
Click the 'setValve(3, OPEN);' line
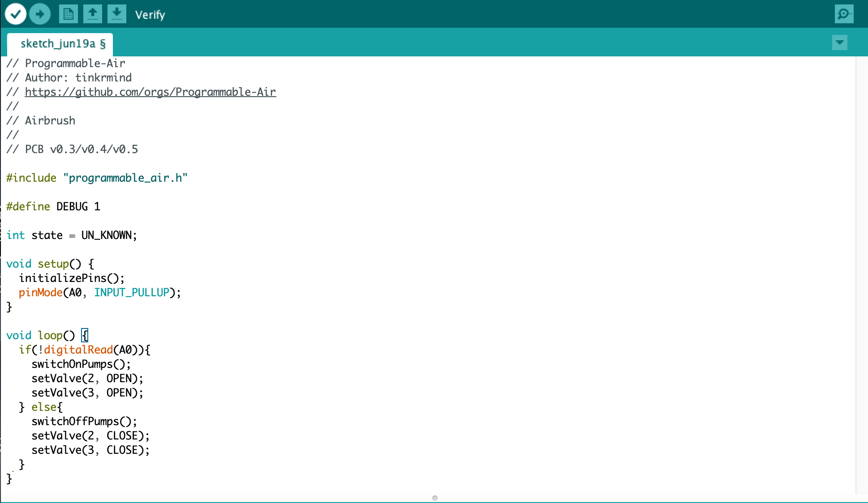[87, 392]
